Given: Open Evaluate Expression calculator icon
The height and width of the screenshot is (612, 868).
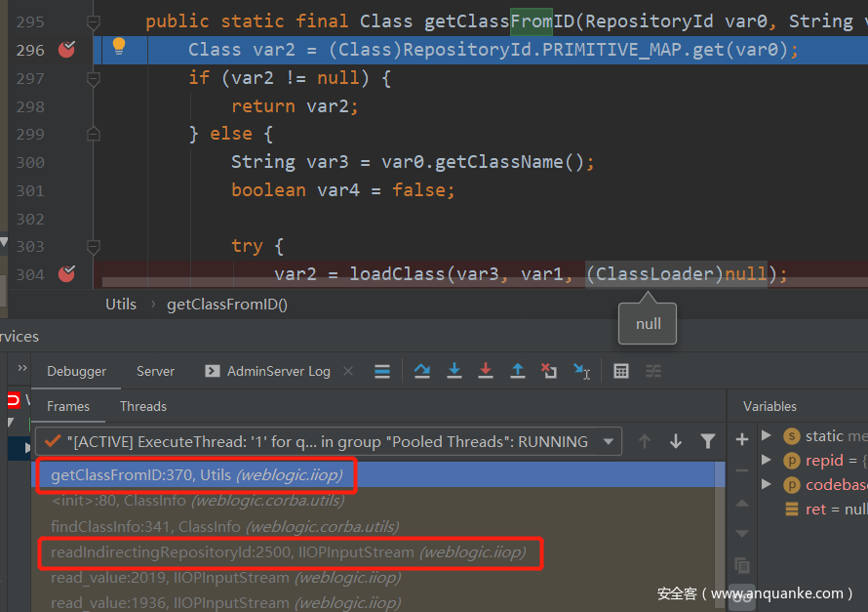Looking at the screenshot, I should (x=621, y=371).
